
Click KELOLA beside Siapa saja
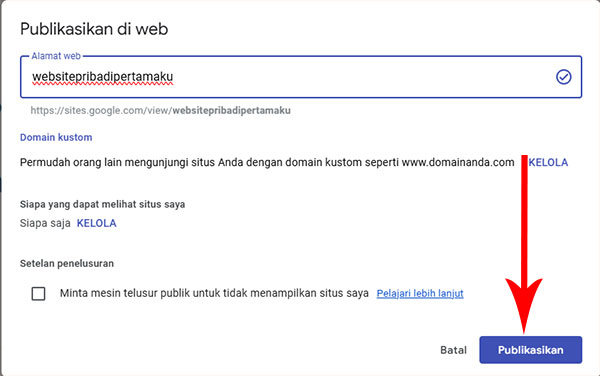[96, 223]
